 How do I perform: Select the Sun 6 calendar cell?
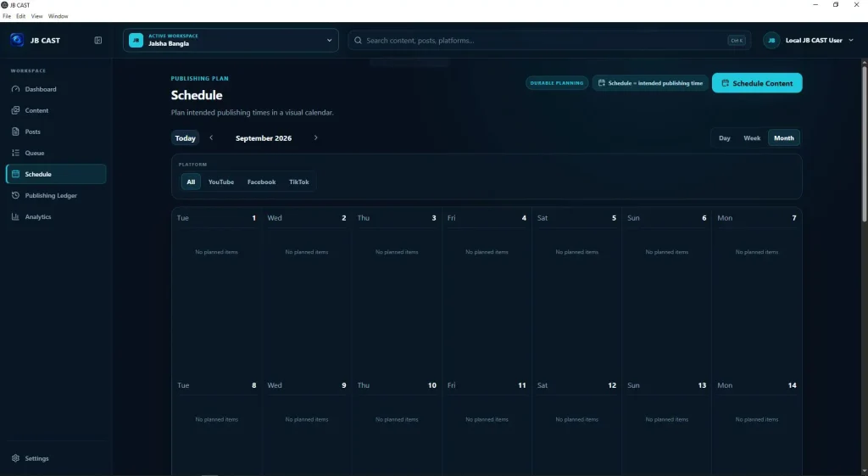666,290
